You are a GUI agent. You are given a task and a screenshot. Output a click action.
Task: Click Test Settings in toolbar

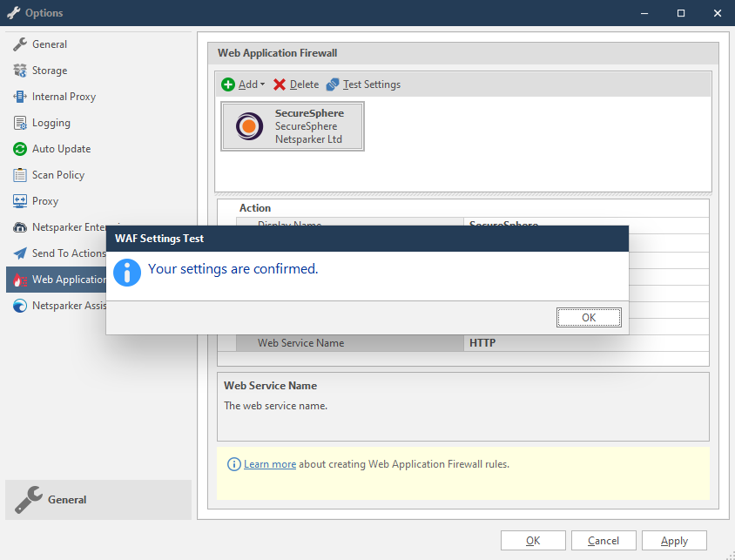pyautogui.click(x=363, y=84)
